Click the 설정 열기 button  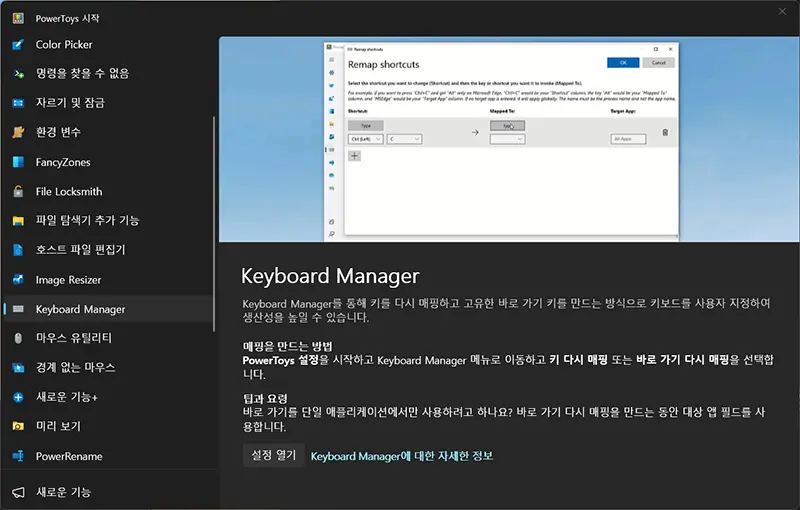point(273,455)
